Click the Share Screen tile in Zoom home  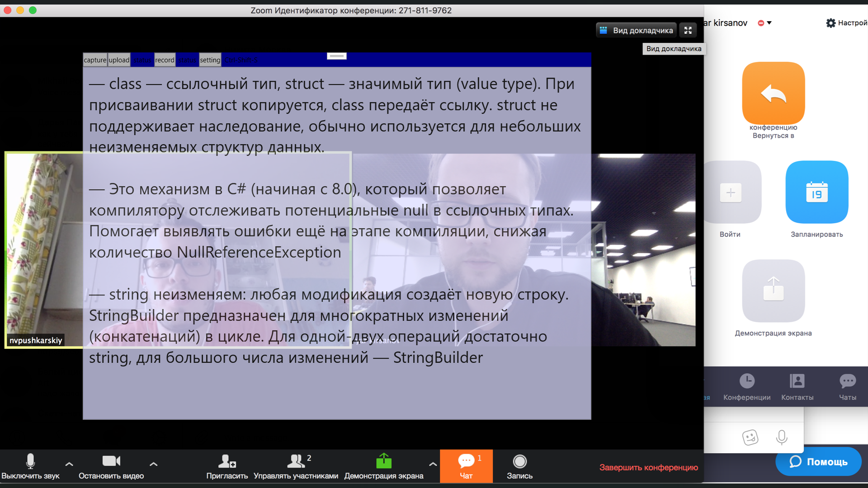(774, 291)
